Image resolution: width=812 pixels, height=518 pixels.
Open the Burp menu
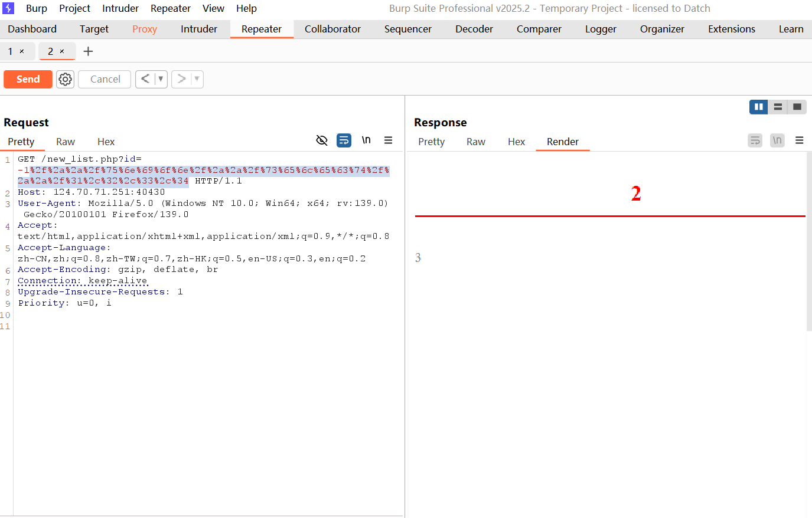click(x=37, y=8)
